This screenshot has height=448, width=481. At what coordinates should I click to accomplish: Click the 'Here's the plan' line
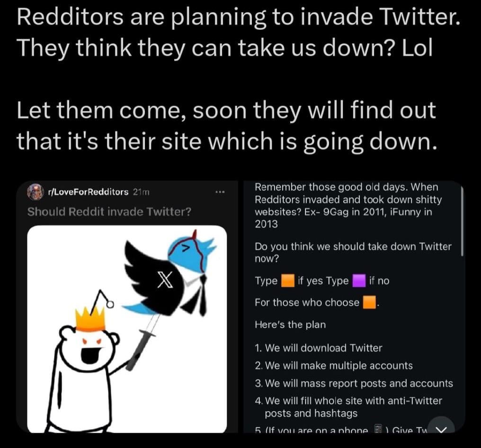point(290,325)
